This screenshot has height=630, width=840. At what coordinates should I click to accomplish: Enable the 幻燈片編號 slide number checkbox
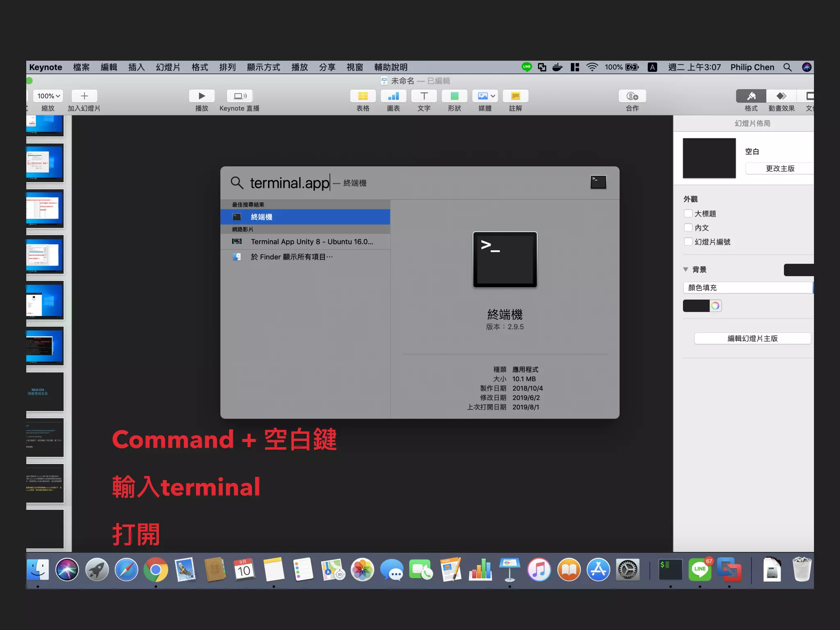(x=688, y=242)
